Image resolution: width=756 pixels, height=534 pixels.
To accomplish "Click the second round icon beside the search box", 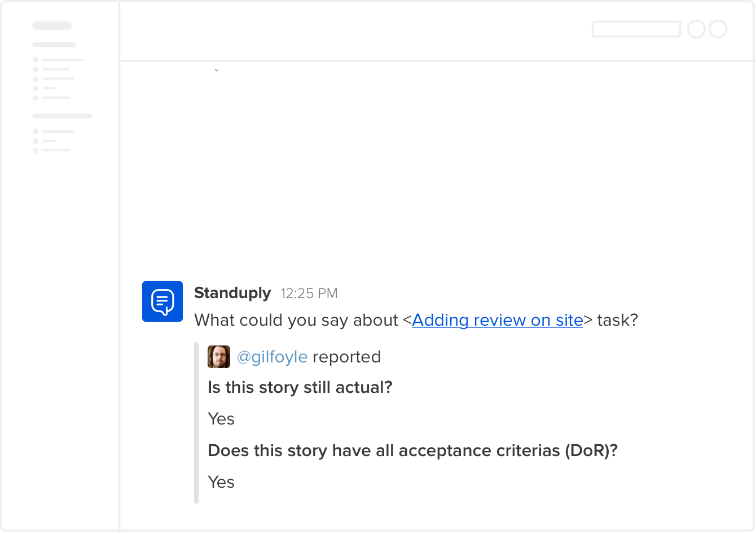I will [x=718, y=29].
